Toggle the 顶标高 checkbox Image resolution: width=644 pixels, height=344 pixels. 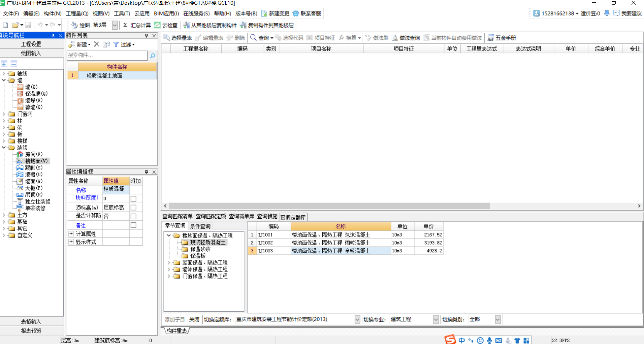pyautogui.click(x=133, y=208)
